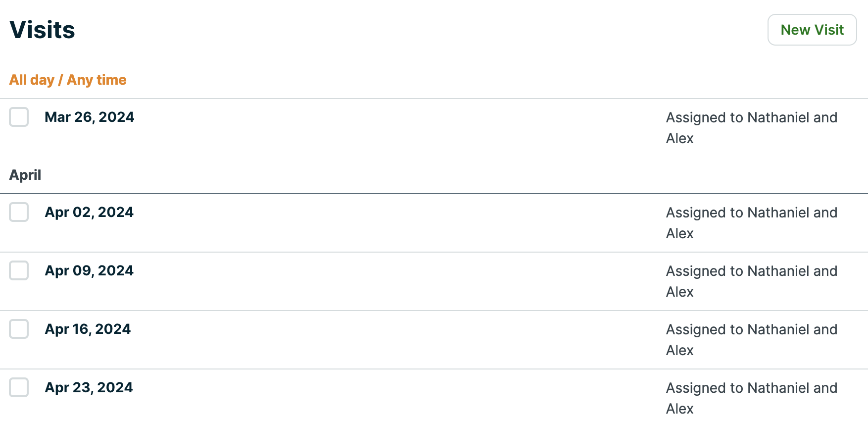Check the checkbox for Apr 16, 2024
Viewport: 868px width, 421px height.
[18, 329]
